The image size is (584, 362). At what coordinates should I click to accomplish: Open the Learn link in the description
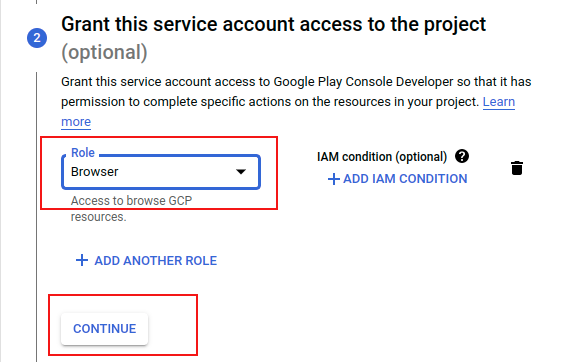tap(499, 102)
